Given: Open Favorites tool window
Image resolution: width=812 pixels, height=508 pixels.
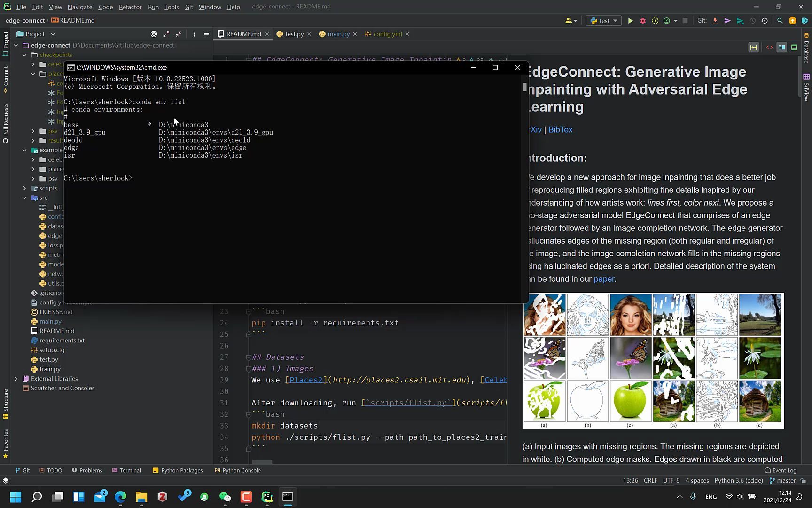Looking at the screenshot, I should click(x=6, y=444).
